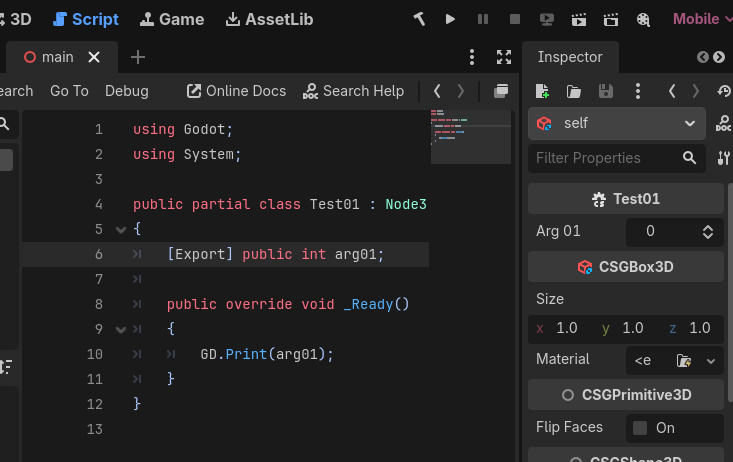The height and width of the screenshot is (462, 733).
Task: Run a specific scene clapperboard icon
Action: (611, 19)
